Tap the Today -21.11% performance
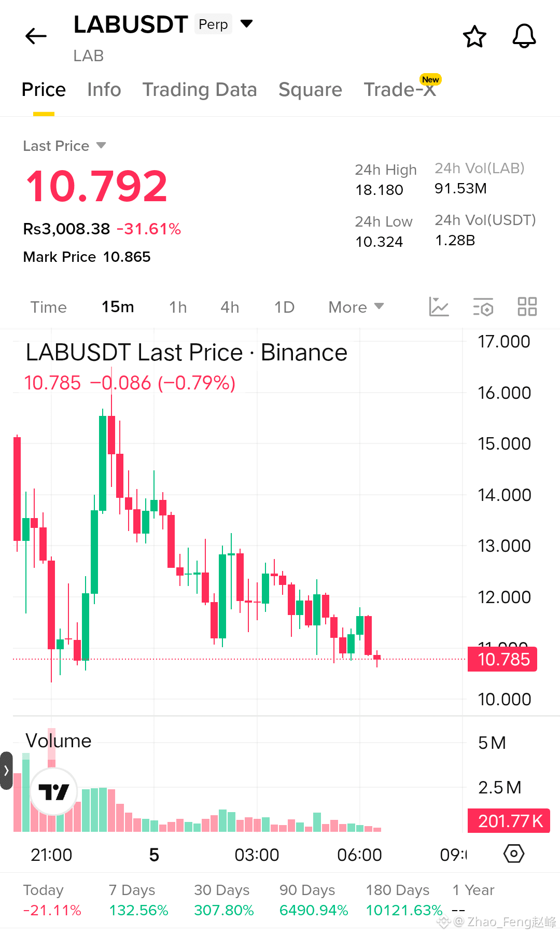The height and width of the screenshot is (935, 560). [x=52, y=900]
